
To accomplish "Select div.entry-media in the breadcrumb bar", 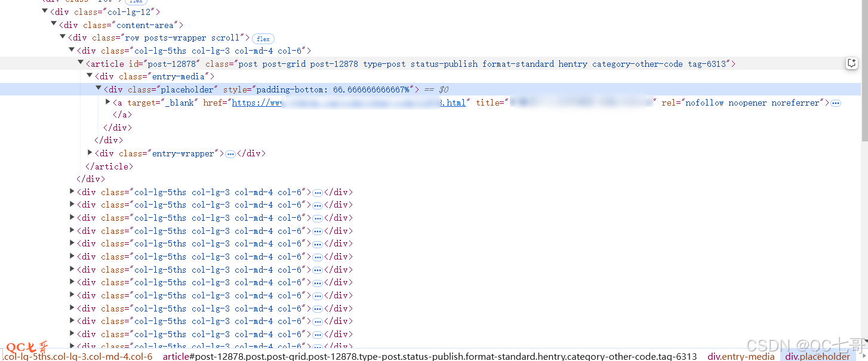I will tap(741, 356).
